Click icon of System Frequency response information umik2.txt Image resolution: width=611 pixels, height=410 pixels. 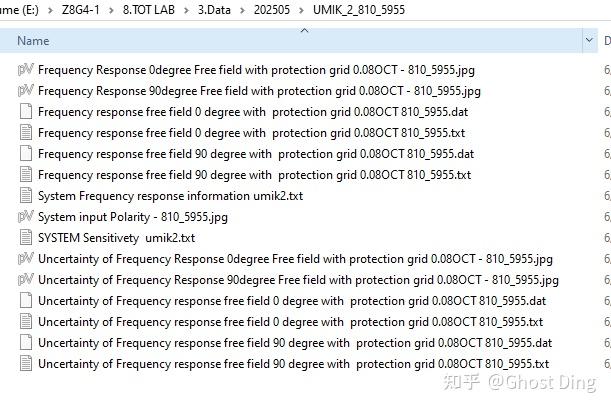[26, 196]
